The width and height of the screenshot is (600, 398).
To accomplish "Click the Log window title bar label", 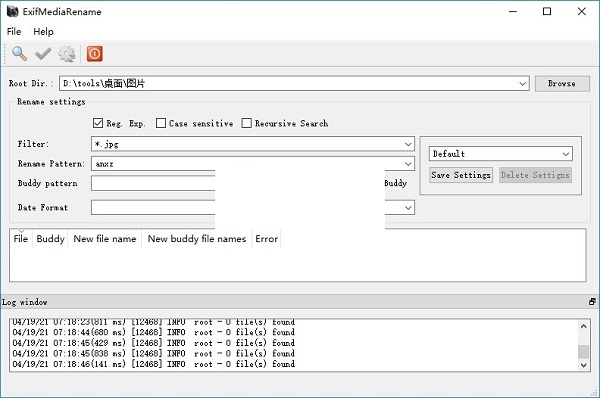I will pyautogui.click(x=24, y=302).
